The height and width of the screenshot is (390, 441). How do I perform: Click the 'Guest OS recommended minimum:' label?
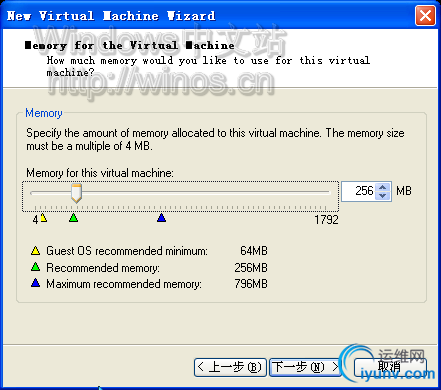coord(127,251)
